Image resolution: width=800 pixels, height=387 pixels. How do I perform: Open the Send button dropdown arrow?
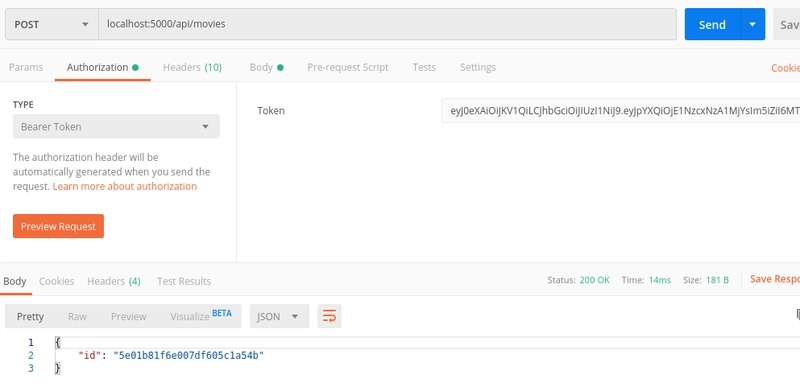point(752,24)
